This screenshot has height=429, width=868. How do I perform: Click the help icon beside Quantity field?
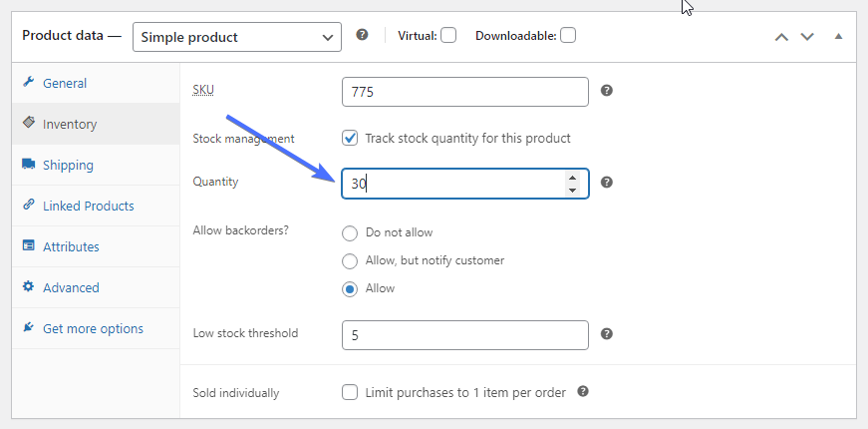point(607,183)
